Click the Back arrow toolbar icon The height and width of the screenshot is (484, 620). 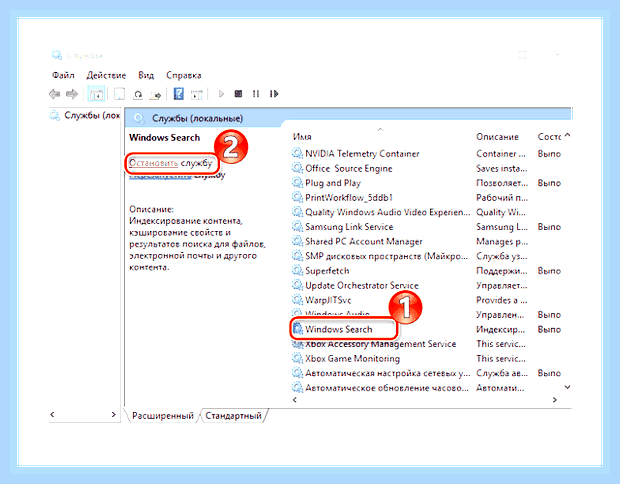54,94
